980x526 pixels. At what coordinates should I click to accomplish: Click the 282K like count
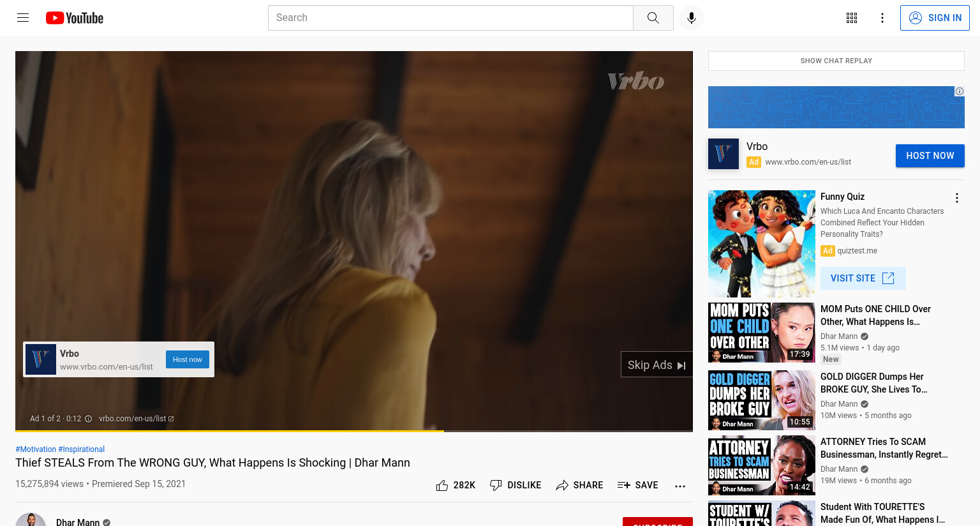click(464, 485)
